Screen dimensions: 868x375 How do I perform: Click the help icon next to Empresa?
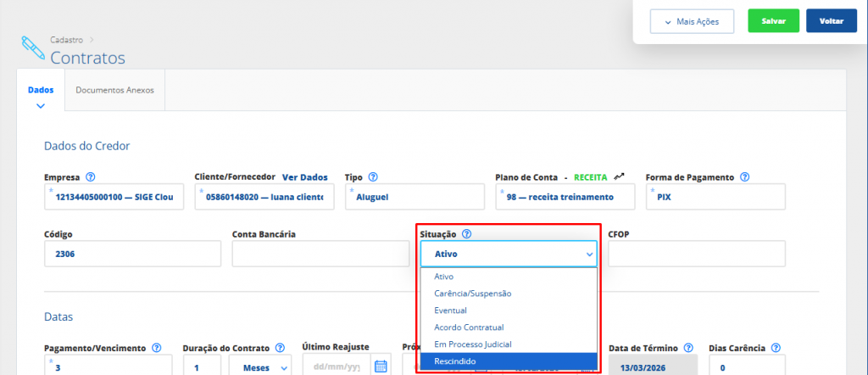point(90,177)
